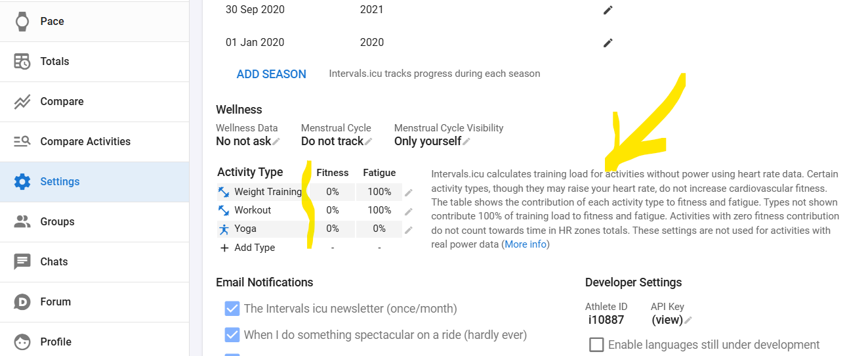Change Wellness Data 'No not ask' setting
This screenshot has width=868, height=356.
coord(276,141)
